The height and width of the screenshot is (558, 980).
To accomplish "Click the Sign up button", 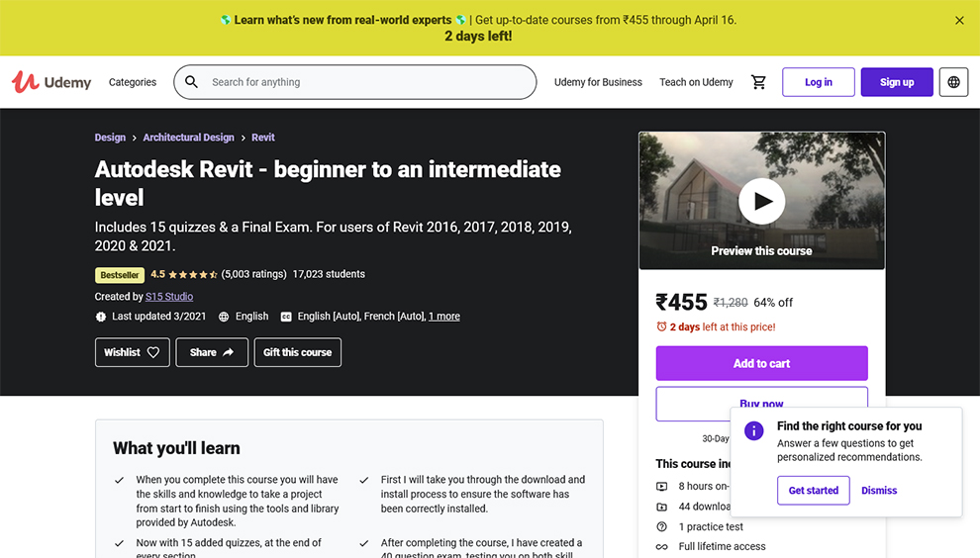I will (x=897, y=82).
